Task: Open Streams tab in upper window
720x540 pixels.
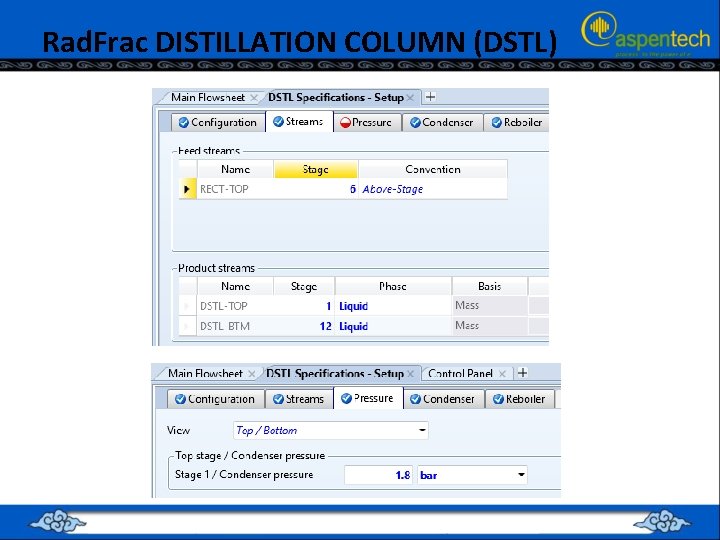Action: [x=299, y=122]
